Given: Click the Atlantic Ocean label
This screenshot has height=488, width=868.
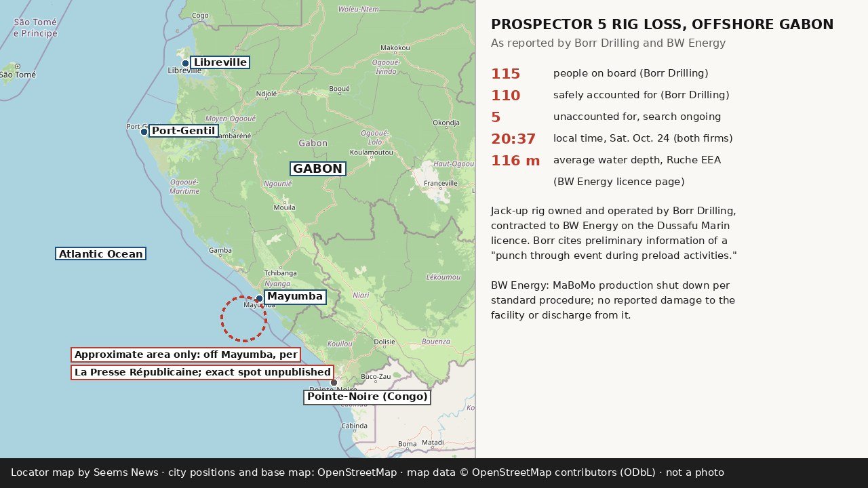Looking at the screenshot, I should point(100,254).
